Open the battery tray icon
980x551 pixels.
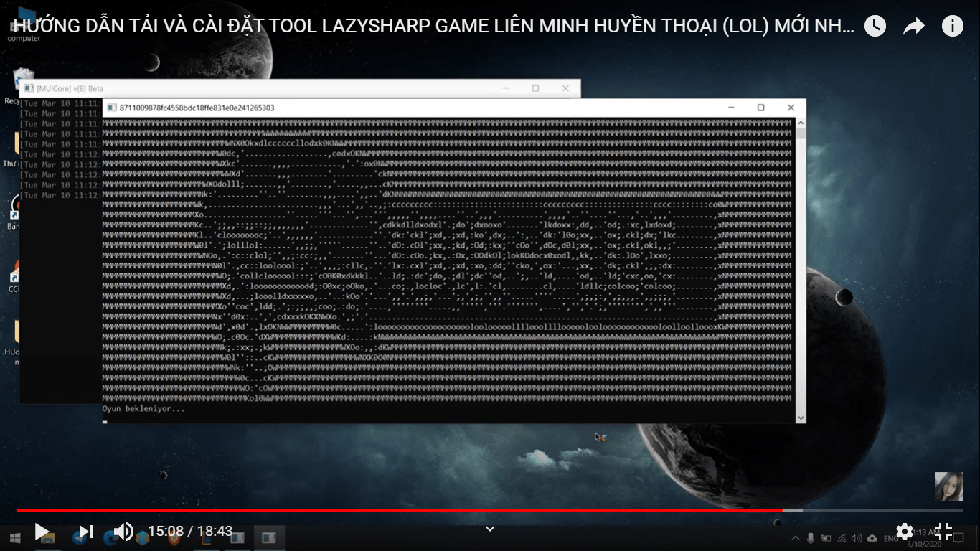826,537
